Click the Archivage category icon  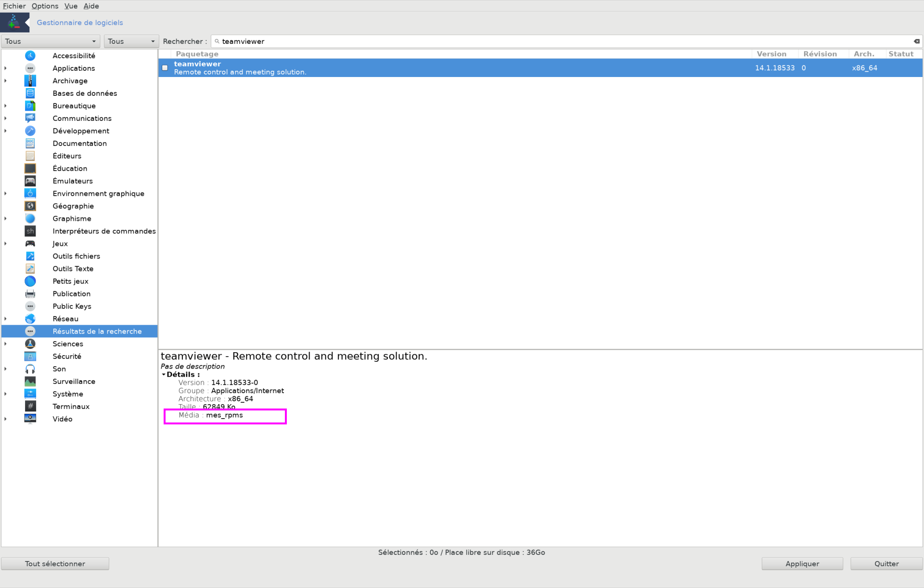(30, 81)
